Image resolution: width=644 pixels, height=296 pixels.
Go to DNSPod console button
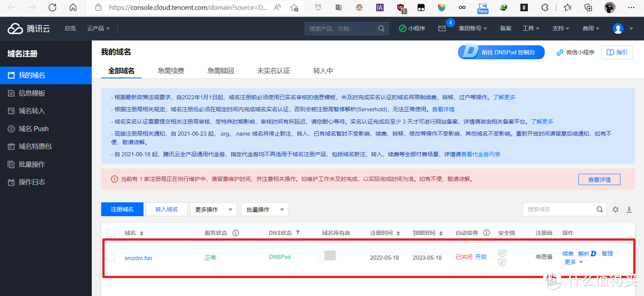click(501, 52)
